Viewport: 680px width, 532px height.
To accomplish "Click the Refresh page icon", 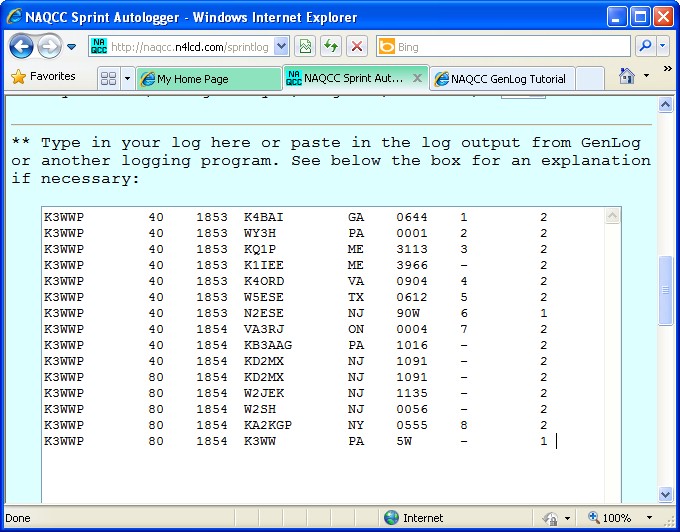I will tap(330, 47).
